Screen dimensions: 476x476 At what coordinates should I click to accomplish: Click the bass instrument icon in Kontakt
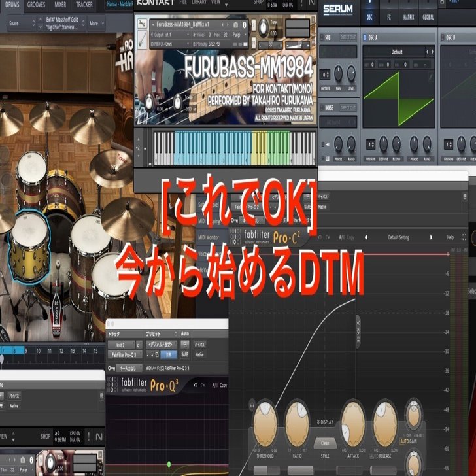pos(142,39)
